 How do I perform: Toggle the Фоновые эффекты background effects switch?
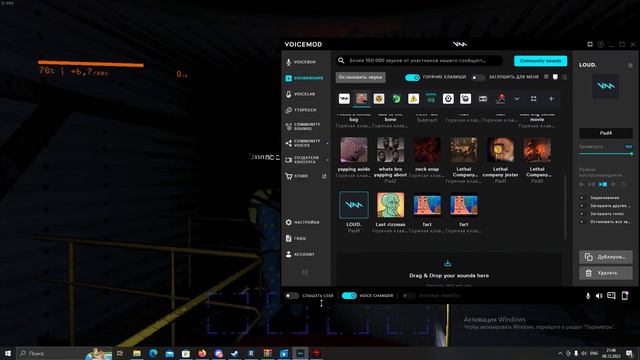(409, 296)
